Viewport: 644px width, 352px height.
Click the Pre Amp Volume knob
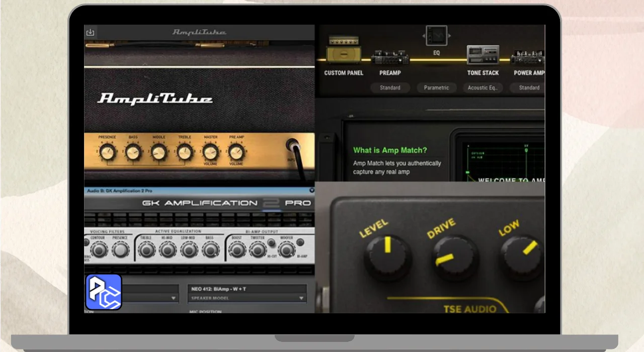tap(236, 152)
